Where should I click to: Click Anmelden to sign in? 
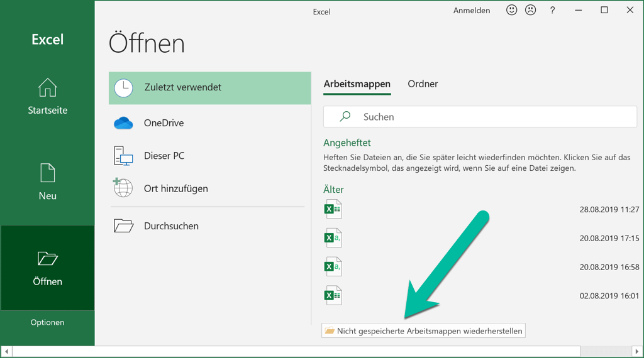point(472,11)
